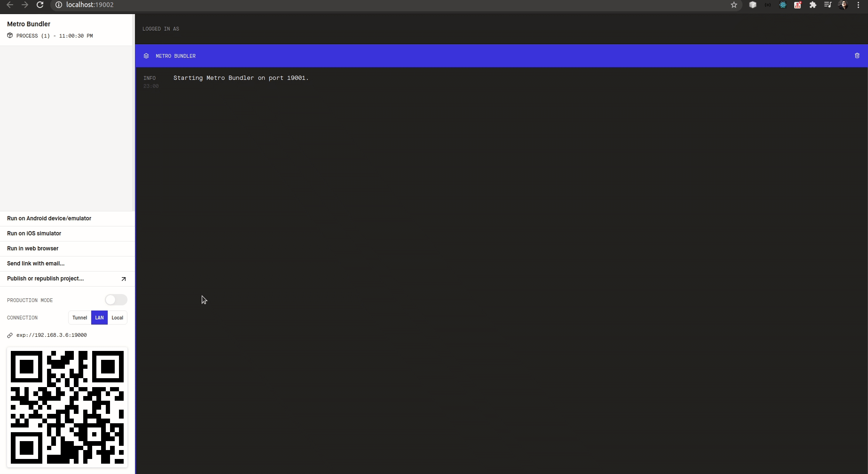Image resolution: width=868 pixels, height=474 pixels.
Task: Click the site information icon in address bar
Action: (59, 5)
